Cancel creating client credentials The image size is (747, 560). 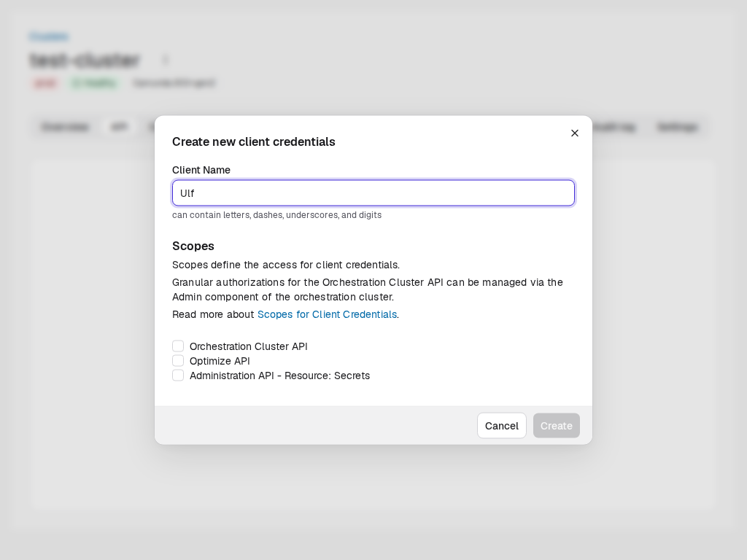(x=502, y=426)
